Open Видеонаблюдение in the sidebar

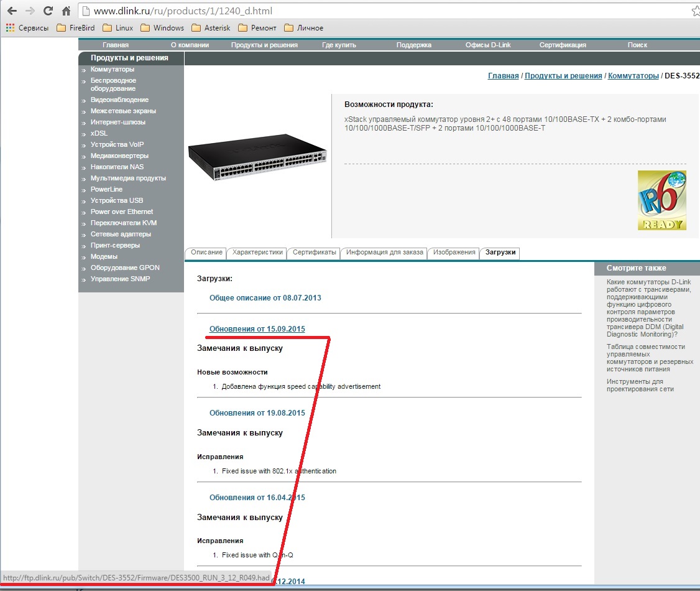[x=119, y=100]
